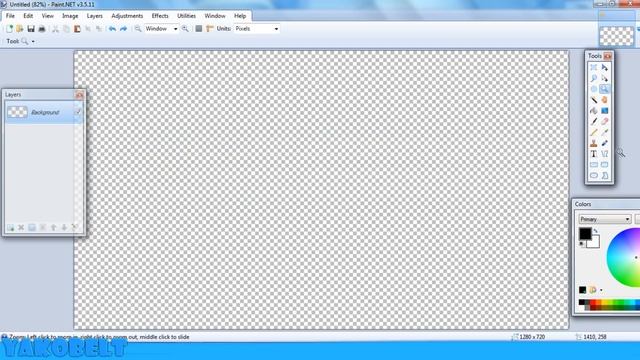Select the Ellipse Select tool
Viewport: 640px width, 360px height.
593,89
